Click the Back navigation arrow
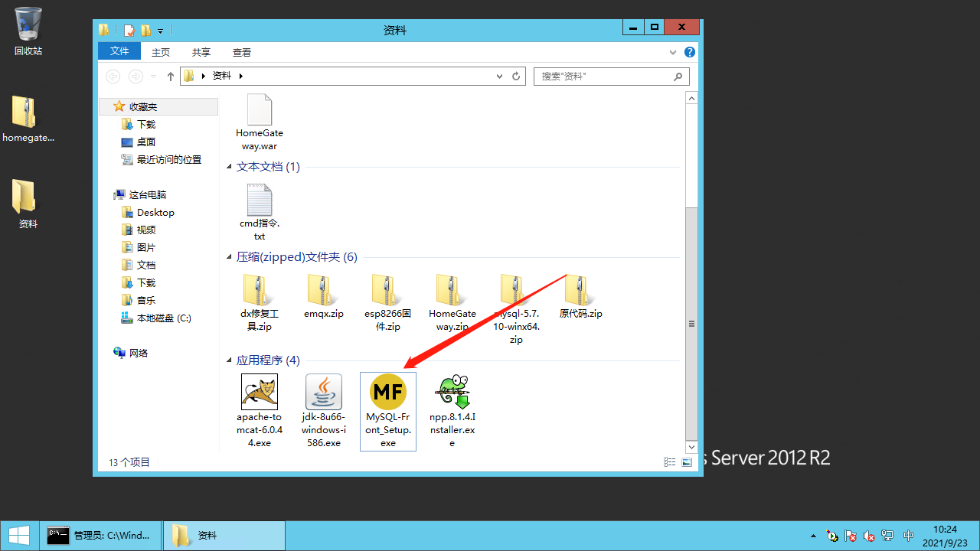The image size is (980, 551). (x=113, y=77)
